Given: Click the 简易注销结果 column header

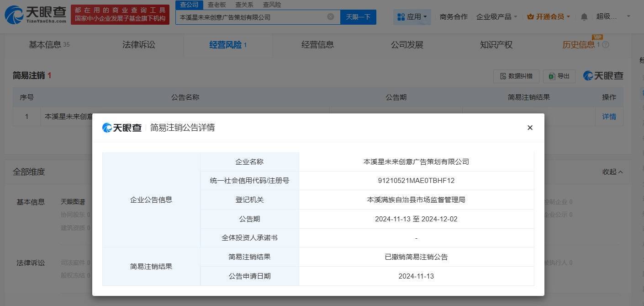Looking at the screenshot, I should 529,97.
